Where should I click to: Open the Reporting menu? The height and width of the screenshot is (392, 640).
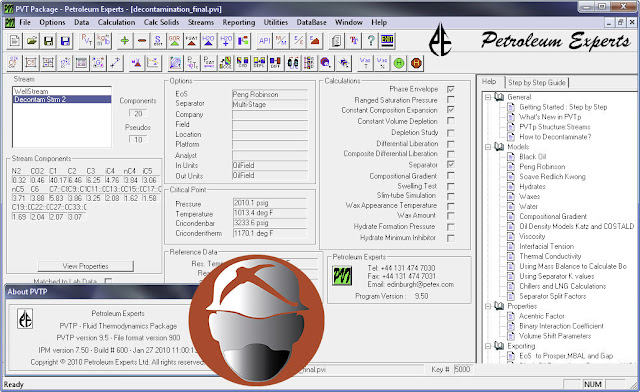[239, 22]
